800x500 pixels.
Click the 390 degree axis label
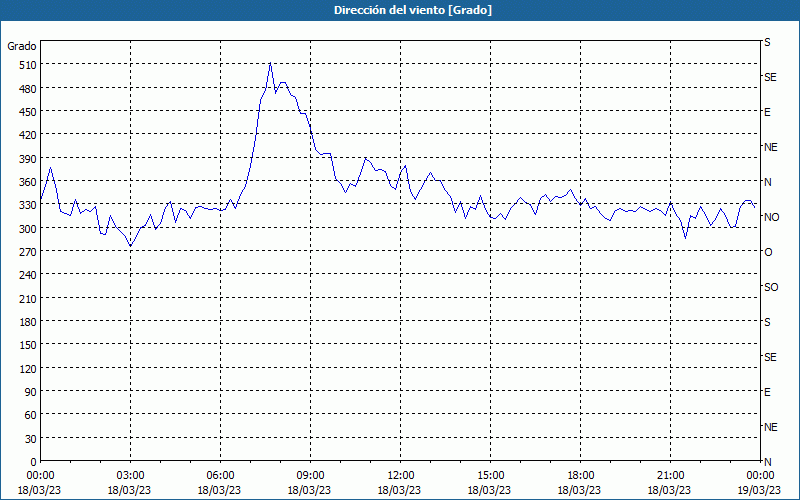point(28,159)
